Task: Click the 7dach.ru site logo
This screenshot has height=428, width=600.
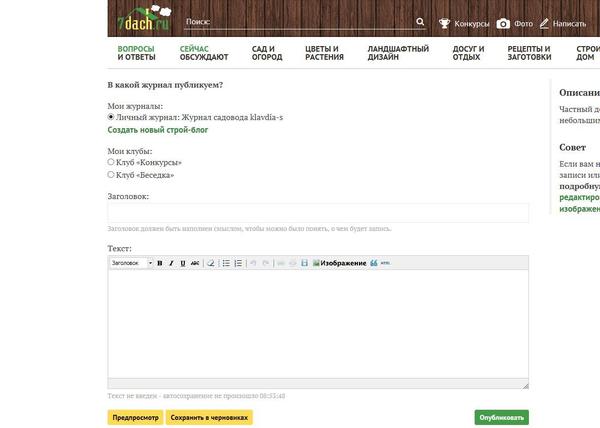Action: (141, 20)
